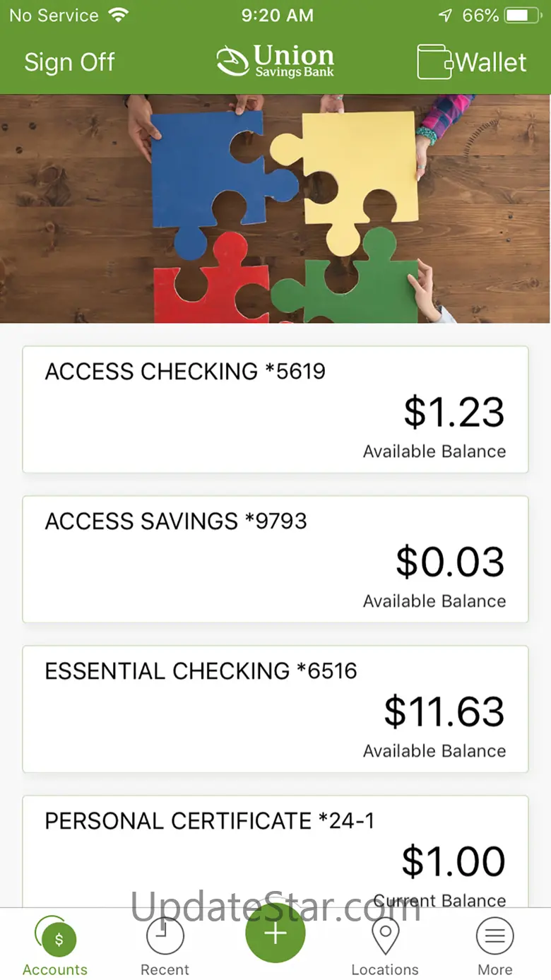Tap the Union Savings Bank logo
This screenshot has height=980, width=551.
(x=275, y=61)
